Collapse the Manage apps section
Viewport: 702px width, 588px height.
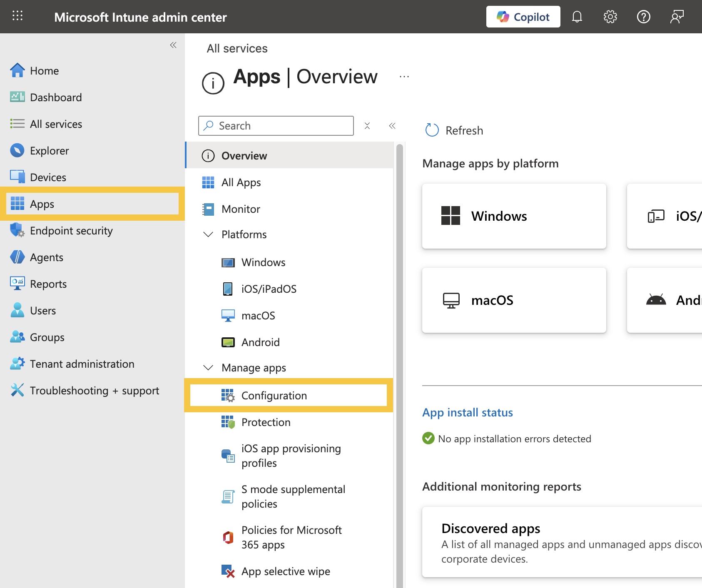pyautogui.click(x=208, y=368)
